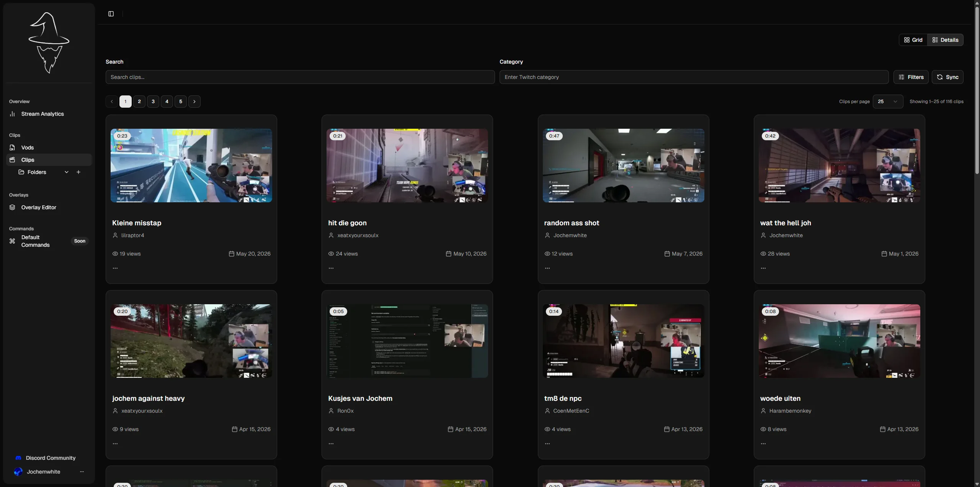Open more options for jochem against heavy

pyautogui.click(x=115, y=444)
